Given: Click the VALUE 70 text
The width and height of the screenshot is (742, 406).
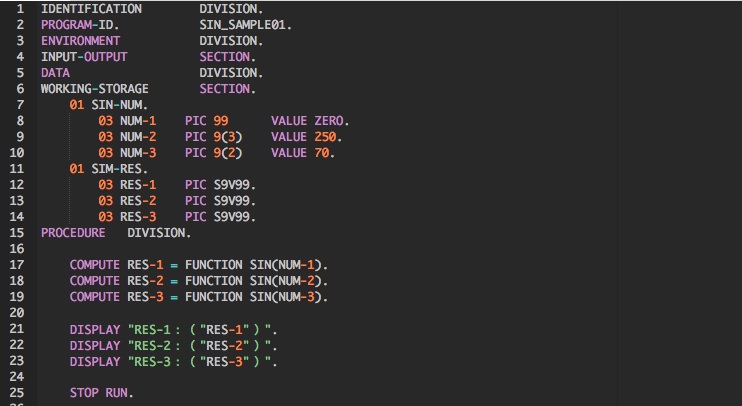Looking at the screenshot, I should point(302,152).
